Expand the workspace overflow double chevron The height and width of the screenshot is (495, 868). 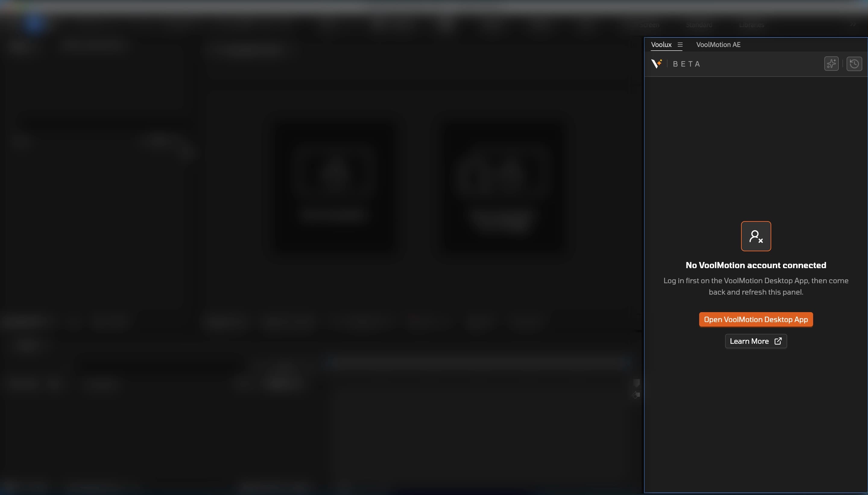coord(853,24)
